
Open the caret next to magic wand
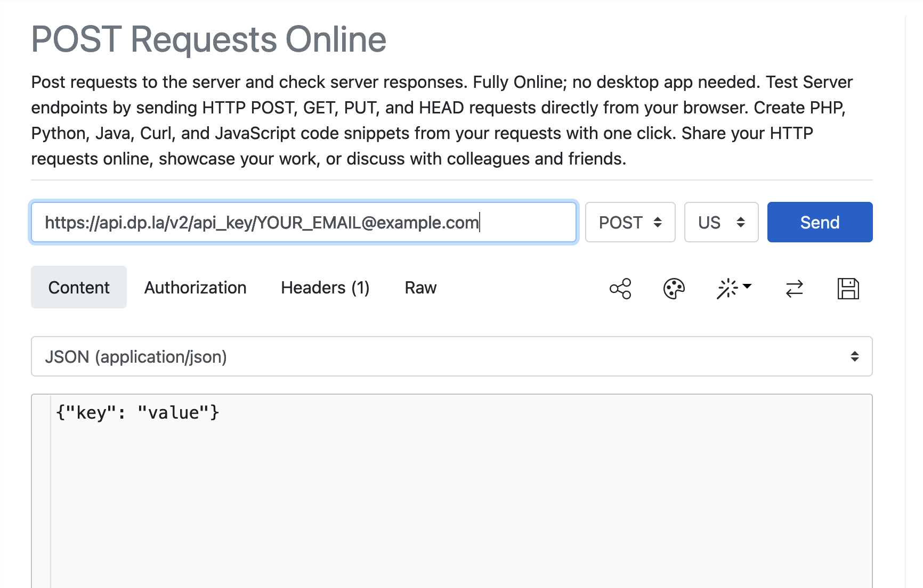click(747, 286)
